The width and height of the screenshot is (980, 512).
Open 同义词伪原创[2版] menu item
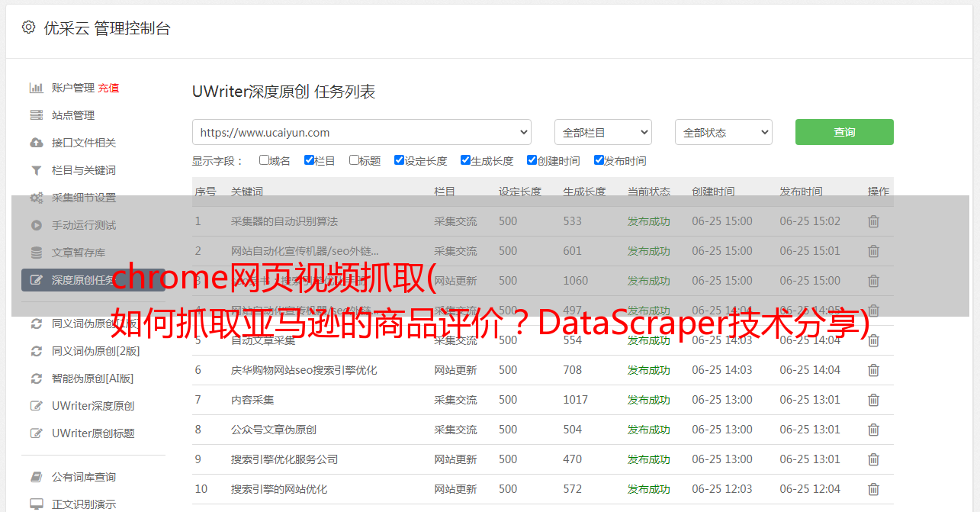(x=95, y=351)
